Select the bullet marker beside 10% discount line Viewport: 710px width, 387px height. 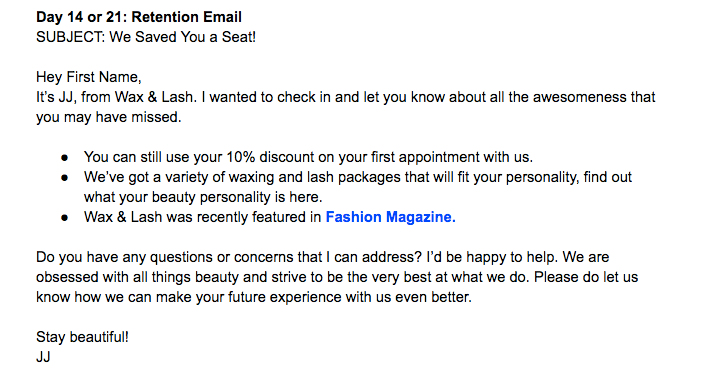point(65,158)
